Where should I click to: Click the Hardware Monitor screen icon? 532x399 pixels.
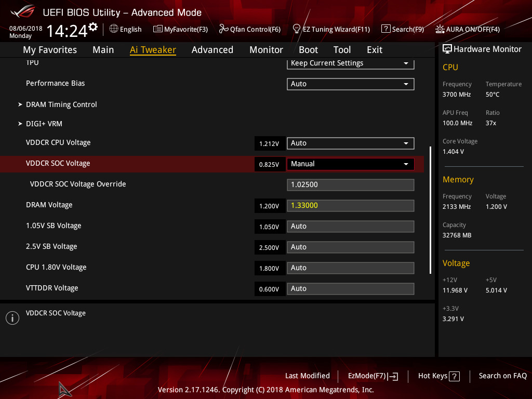click(447, 49)
